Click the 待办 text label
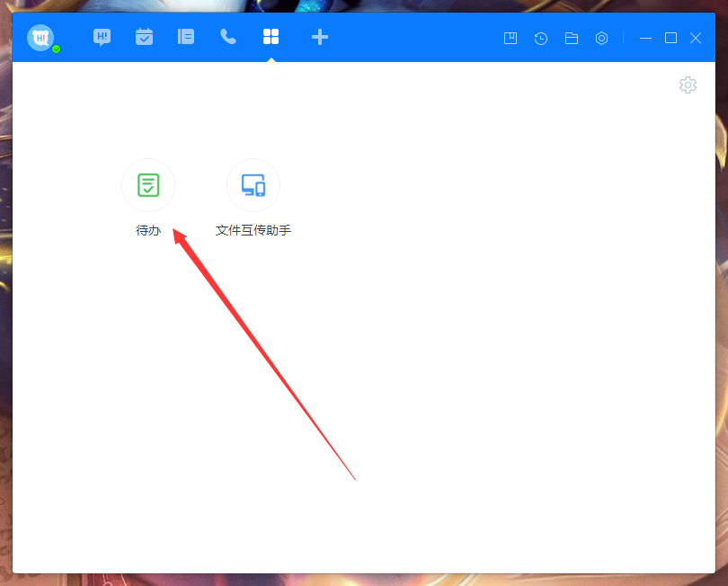 (148, 230)
